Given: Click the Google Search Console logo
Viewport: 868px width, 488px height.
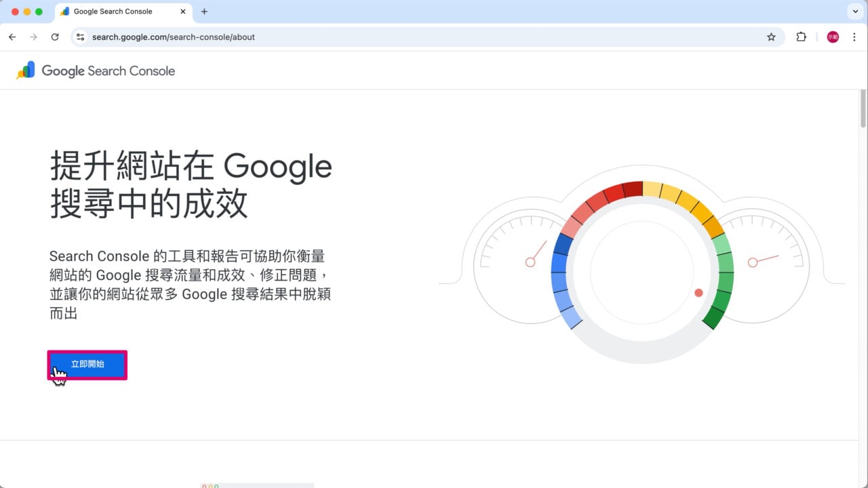Looking at the screenshot, I should pos(96,70).
